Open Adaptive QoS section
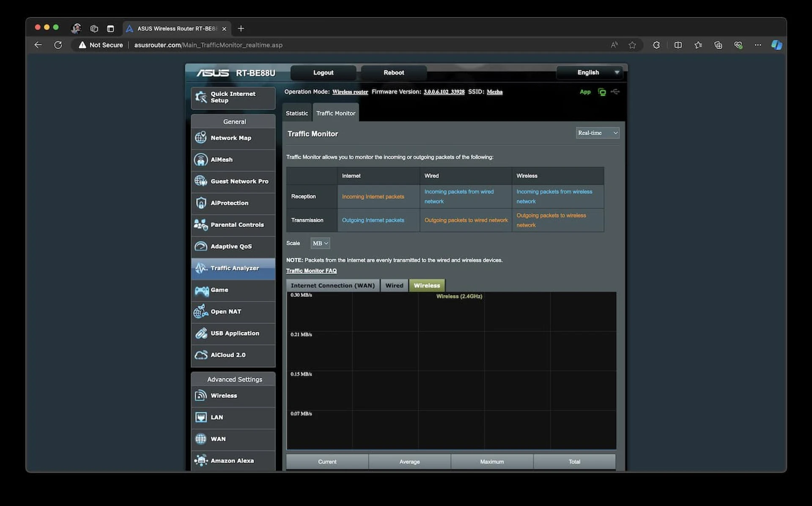 (x=233, y=246)
